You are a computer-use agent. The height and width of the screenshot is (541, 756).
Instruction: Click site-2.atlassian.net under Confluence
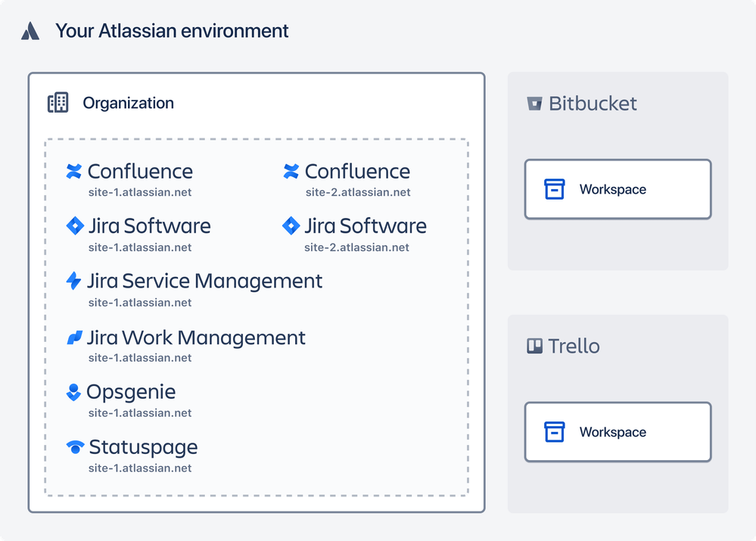point(358,192)
